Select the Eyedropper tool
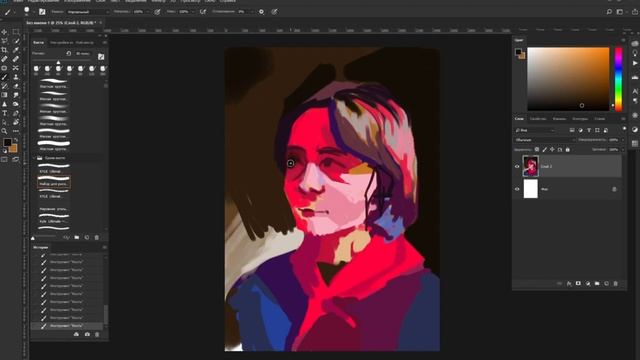Screen dimensions: 640x360 (16, 50)
